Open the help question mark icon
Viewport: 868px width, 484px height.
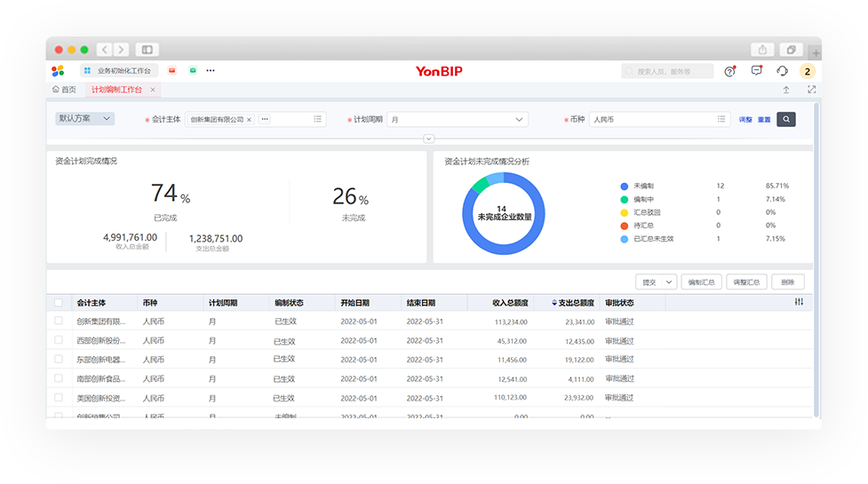click(729, 71)
